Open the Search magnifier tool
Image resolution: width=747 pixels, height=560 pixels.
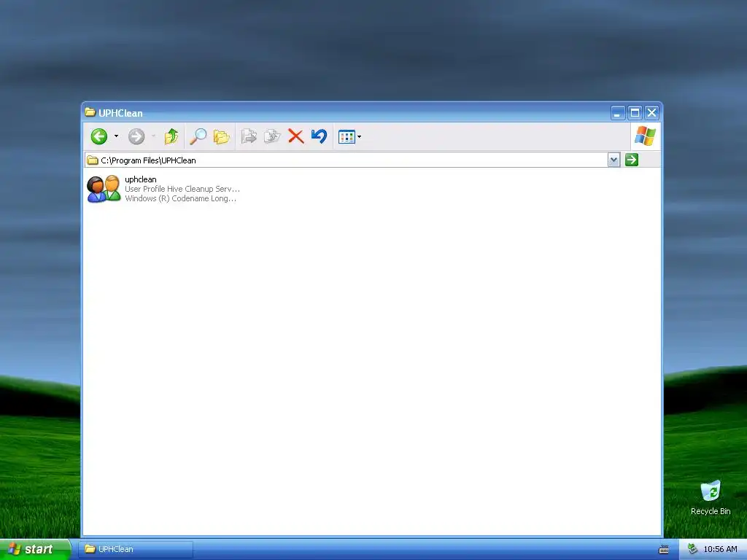(x=198, y=136)
